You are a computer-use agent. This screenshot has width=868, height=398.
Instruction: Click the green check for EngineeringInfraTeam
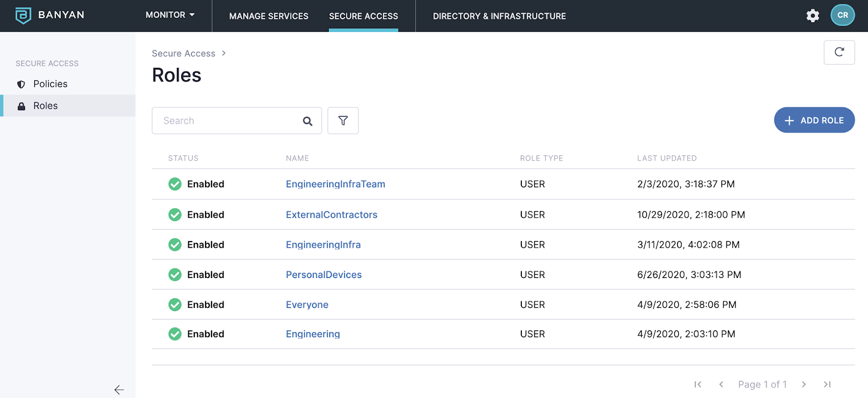point(175,184)
